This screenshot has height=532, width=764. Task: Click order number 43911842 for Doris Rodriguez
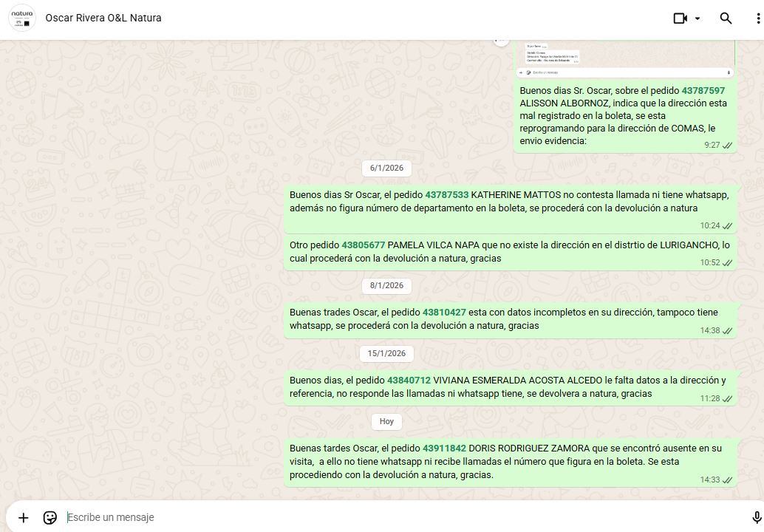click(444, 449)
